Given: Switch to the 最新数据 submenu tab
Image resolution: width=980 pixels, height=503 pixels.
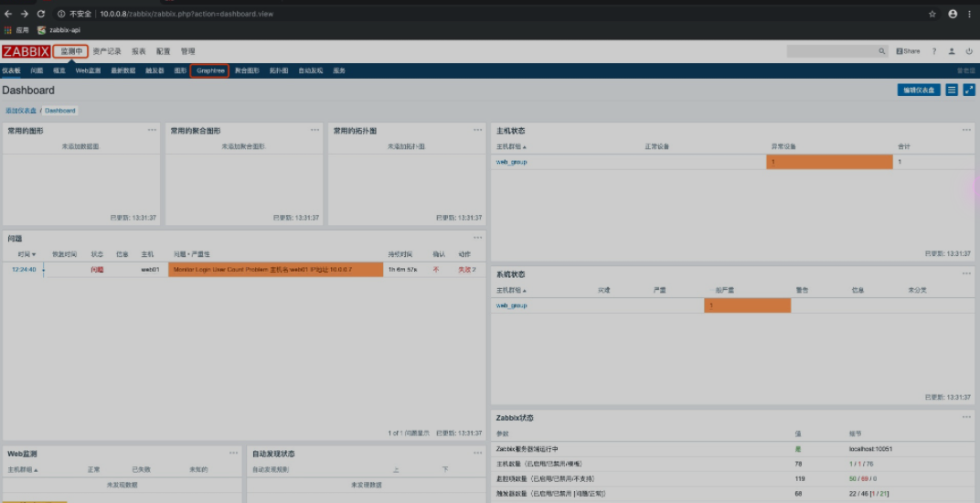Looking at the screenshot, I should 123,70.
